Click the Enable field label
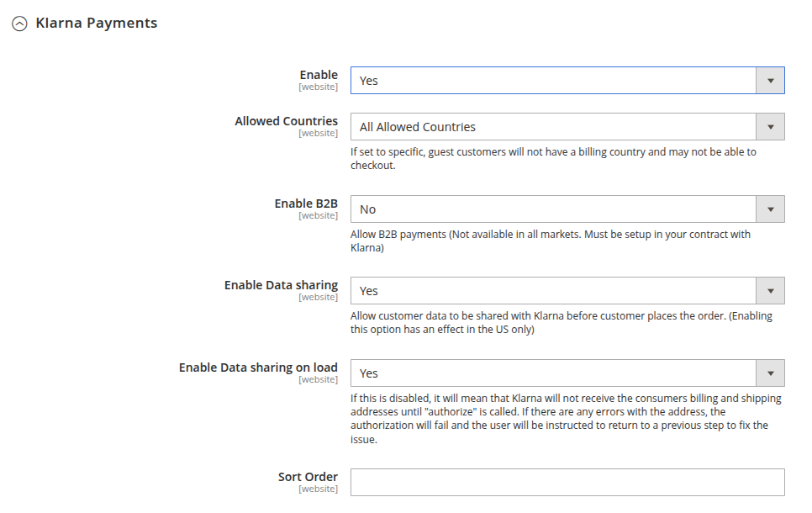Image resolution: width=812 pixels, height=513 pixels. (319, 75)
